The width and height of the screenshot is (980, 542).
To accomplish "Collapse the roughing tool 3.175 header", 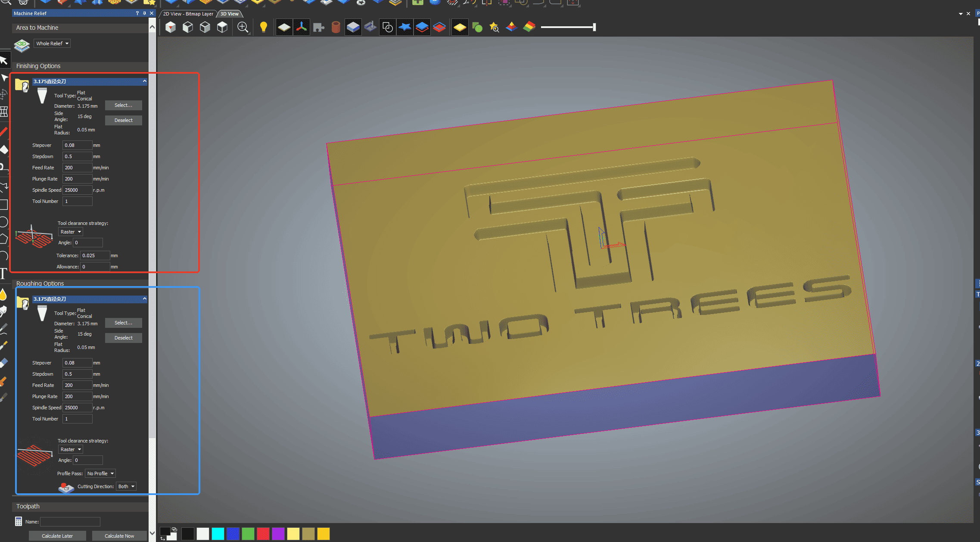I will pyautogui.click(x=145, y=299).
